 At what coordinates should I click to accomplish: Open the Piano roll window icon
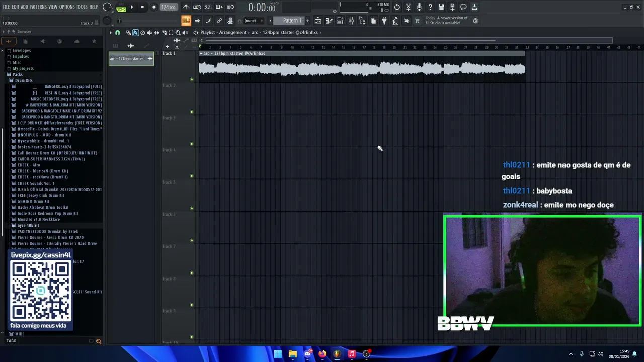tap(329, 21)
